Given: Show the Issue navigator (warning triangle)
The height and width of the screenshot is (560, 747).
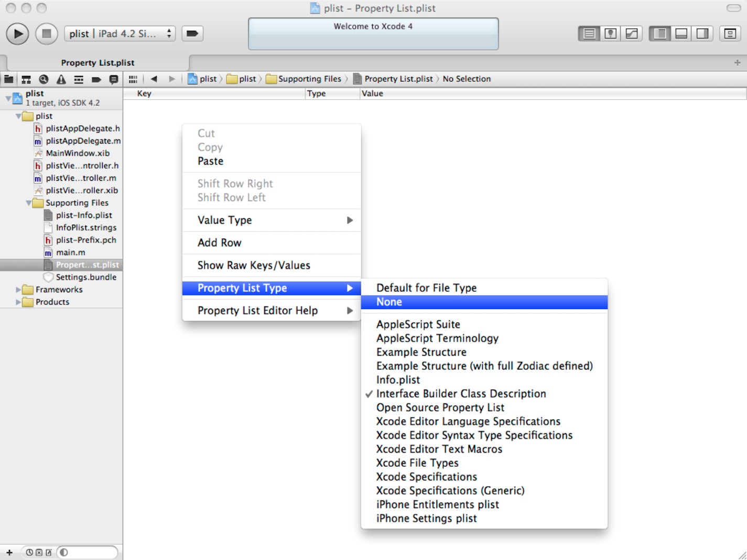Looking at the screenshot, I should [61, 79].
